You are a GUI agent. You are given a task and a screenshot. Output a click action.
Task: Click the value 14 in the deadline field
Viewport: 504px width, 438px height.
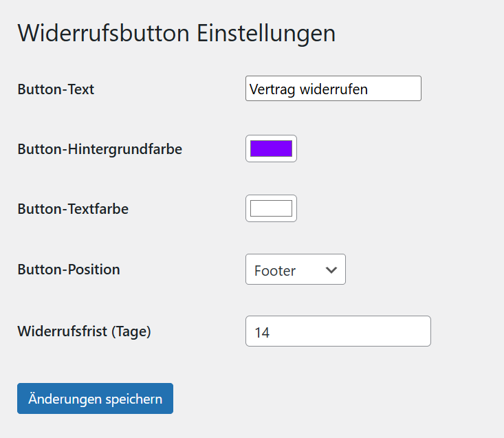click(262, 333)
